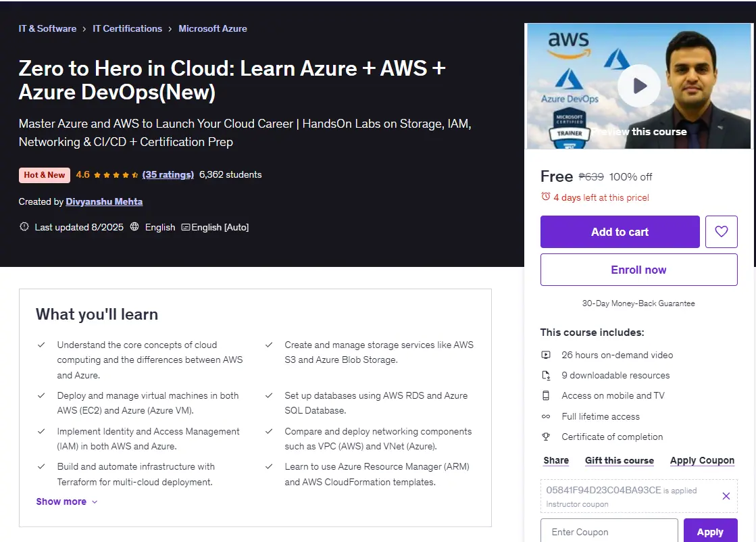The width and height of the screenshot is (756, 542).
Task: Click the checkmark beside Understand the core concepts
Action: pos(41,345)
